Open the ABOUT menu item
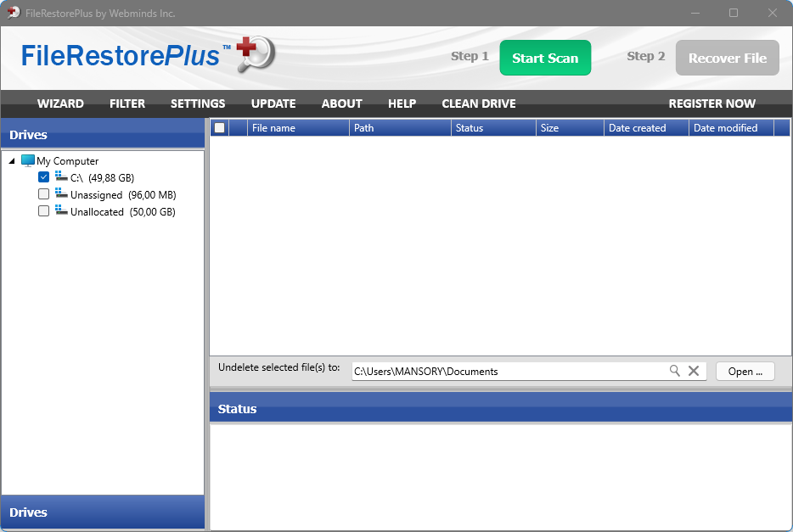The image size is (793, 532). (x=342, y=104)
